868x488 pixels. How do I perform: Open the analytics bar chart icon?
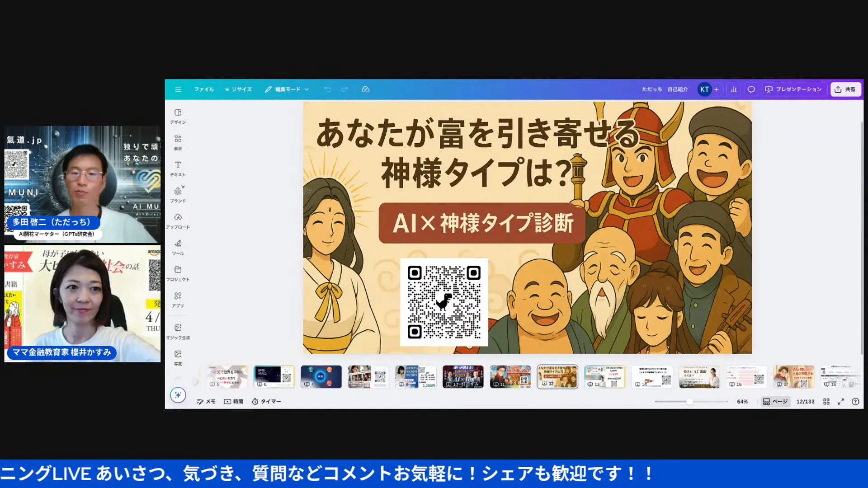coord(734,89)
